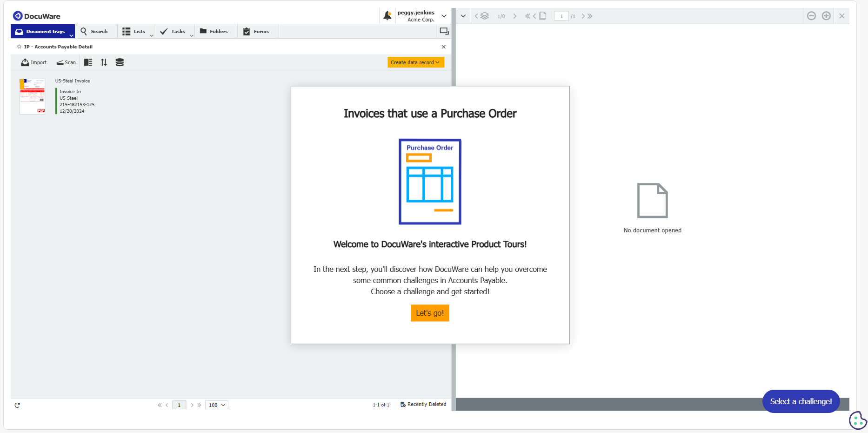The height and width of the screenshot is (433, 868).
Task: Click the Let's go! button
Action: coord(430,313)
